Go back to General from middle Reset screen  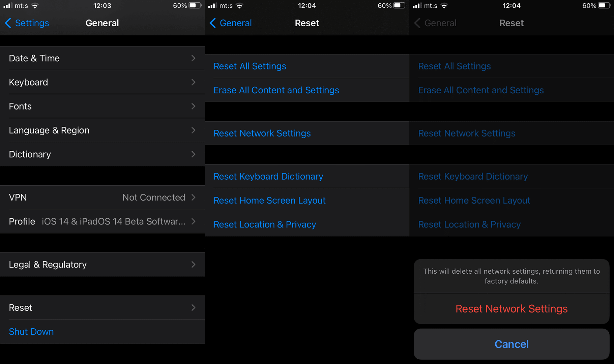tap(231, 23)
